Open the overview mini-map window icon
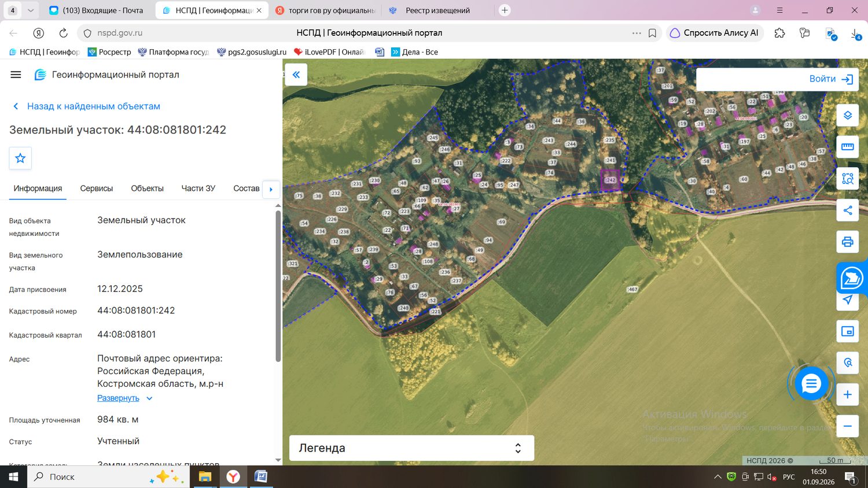868x488 pixels. pos(847,331)
